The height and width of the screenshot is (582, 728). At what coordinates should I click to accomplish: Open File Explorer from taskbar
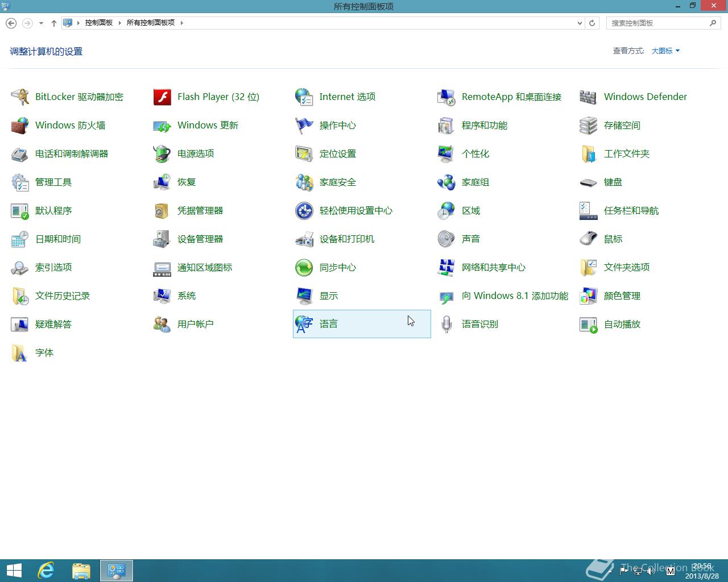click(x=81, y=571)
